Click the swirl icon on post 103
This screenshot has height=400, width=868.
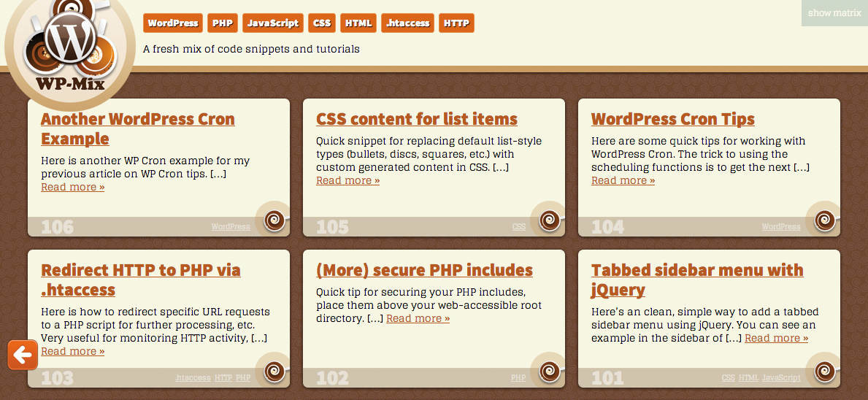point(274,372)
